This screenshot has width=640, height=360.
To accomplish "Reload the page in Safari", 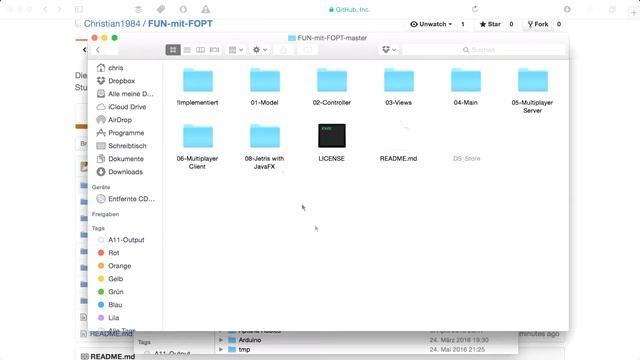I will pos(475,9).
